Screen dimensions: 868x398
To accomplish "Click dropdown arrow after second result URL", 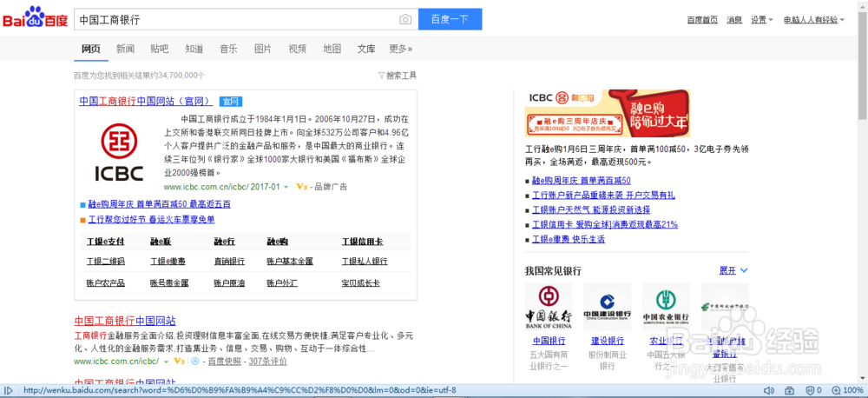I will (164, 362).
